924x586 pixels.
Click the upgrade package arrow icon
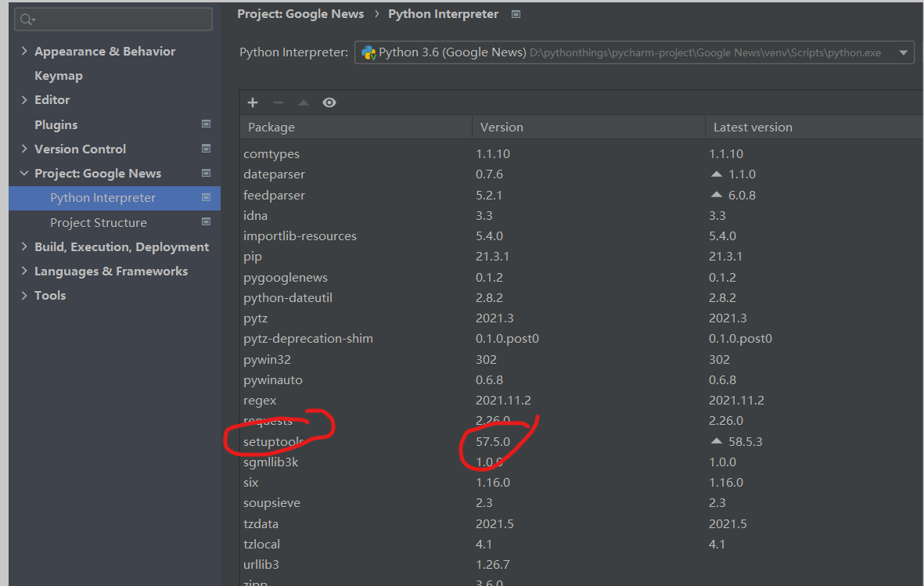tap(304, 102)
